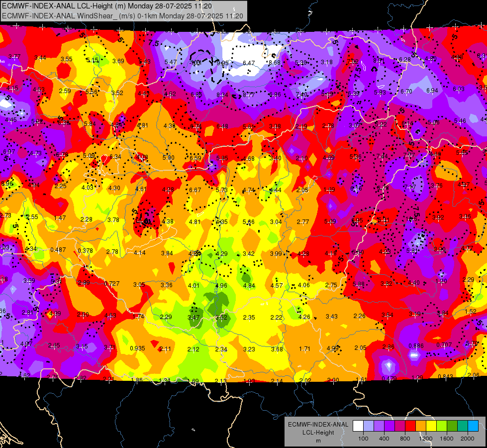Click the wind shear value 8.77

249,95
